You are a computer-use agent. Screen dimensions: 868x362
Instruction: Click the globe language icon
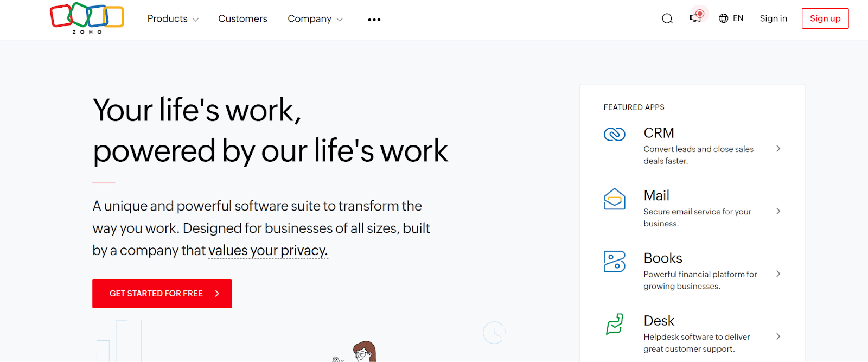(x=723, y=18)
